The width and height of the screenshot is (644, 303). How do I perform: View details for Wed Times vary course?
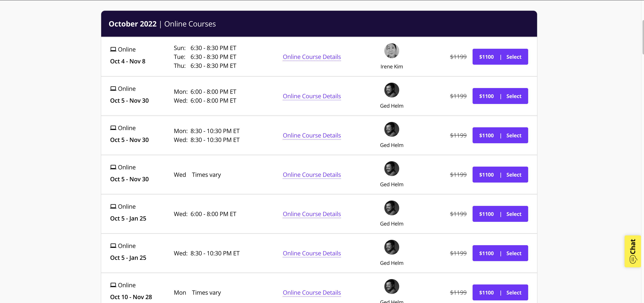point(312,175)
